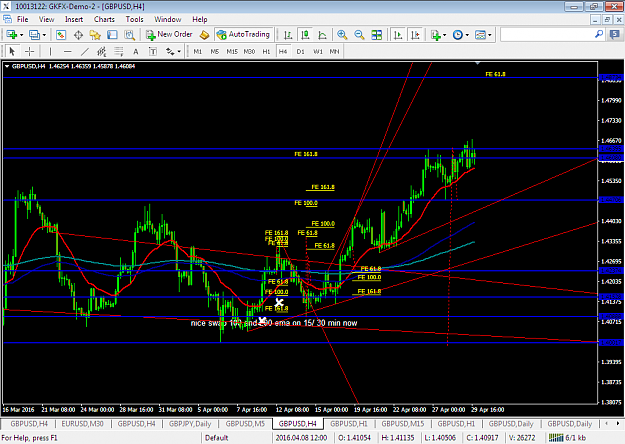Select the D1 timeframe

[301, 51]
